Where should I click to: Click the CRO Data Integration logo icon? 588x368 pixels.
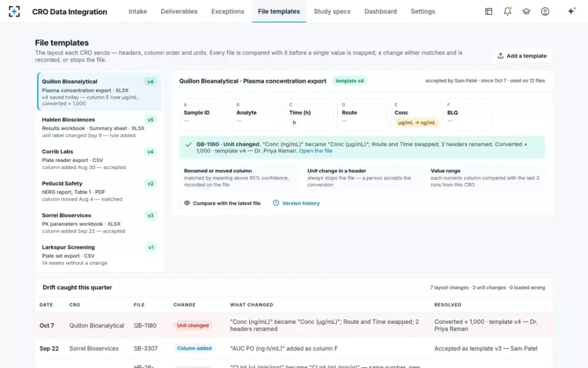tap(14, 11)
